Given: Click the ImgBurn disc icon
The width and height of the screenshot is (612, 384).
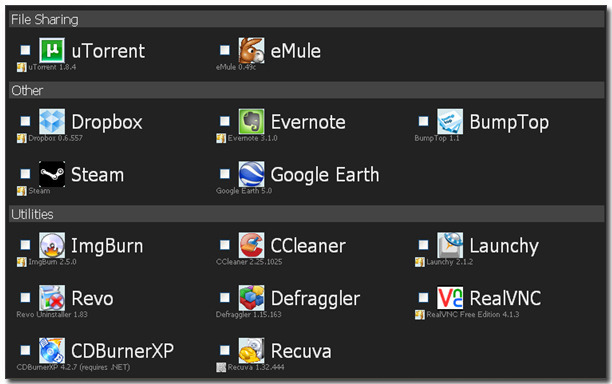Looking at the screenshot, I should pos(52,245).
